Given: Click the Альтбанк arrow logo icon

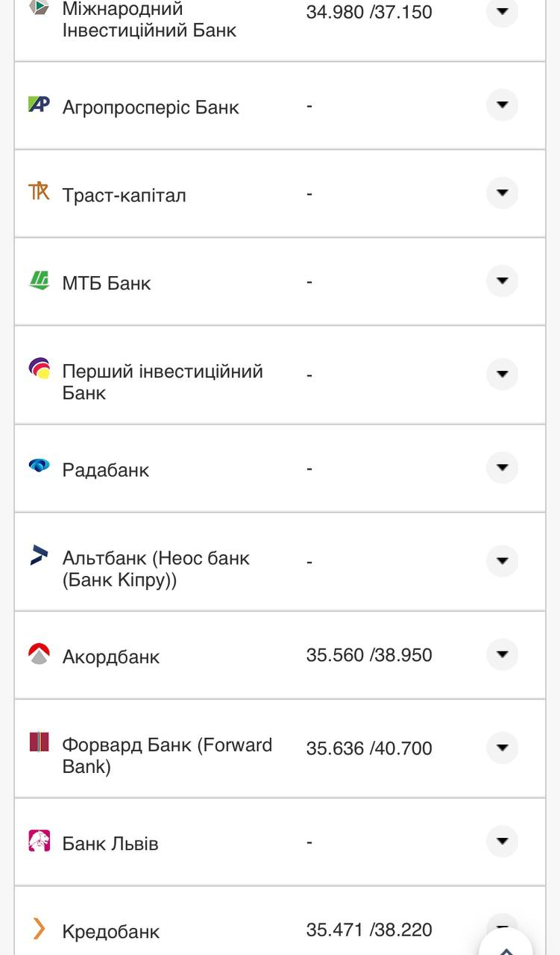Looking at the screenshot, I should [x=39, y=556].
